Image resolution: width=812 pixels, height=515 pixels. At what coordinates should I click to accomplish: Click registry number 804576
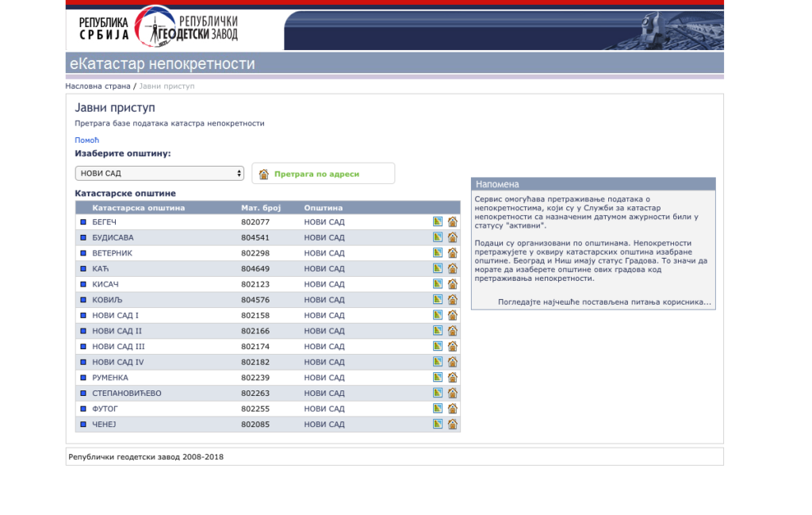255,299
